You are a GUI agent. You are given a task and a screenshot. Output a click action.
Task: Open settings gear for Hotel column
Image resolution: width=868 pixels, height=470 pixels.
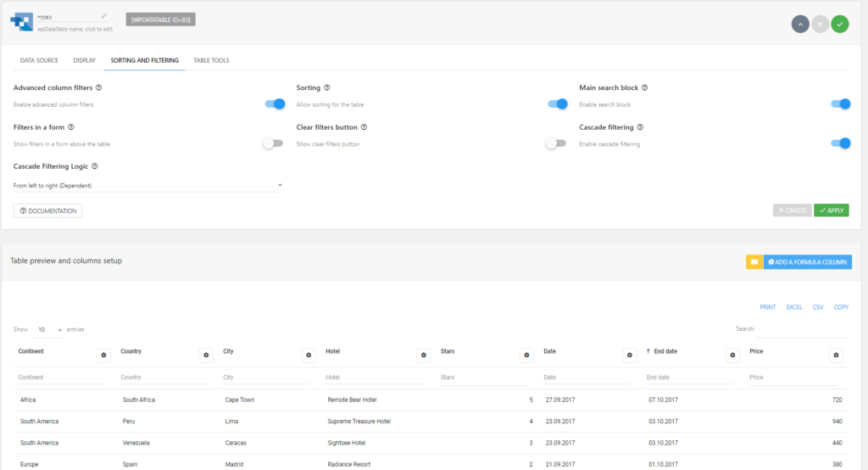(x=424, y=355)
